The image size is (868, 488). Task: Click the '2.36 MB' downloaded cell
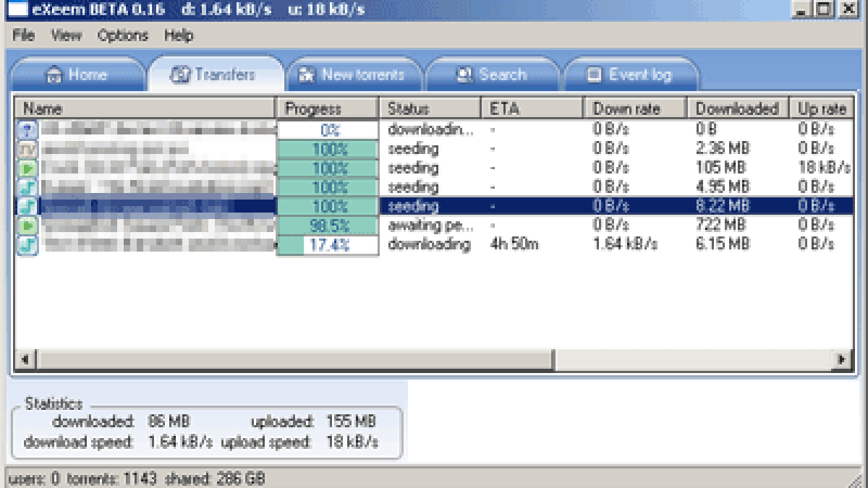723,149
